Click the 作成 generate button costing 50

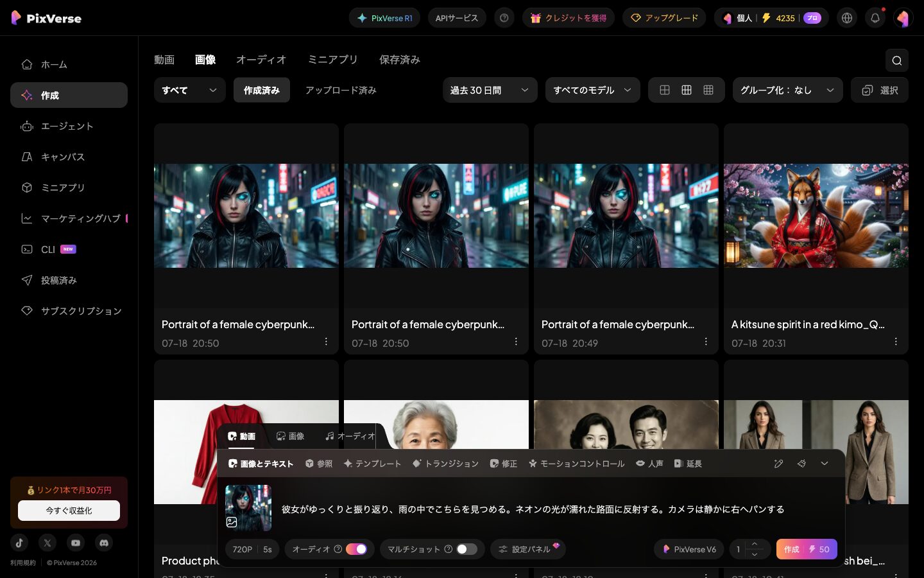click(x=807, y=549)
